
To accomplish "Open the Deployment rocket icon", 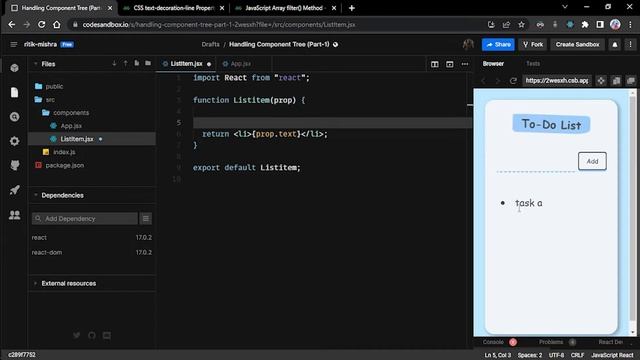I will pos(15,190).
